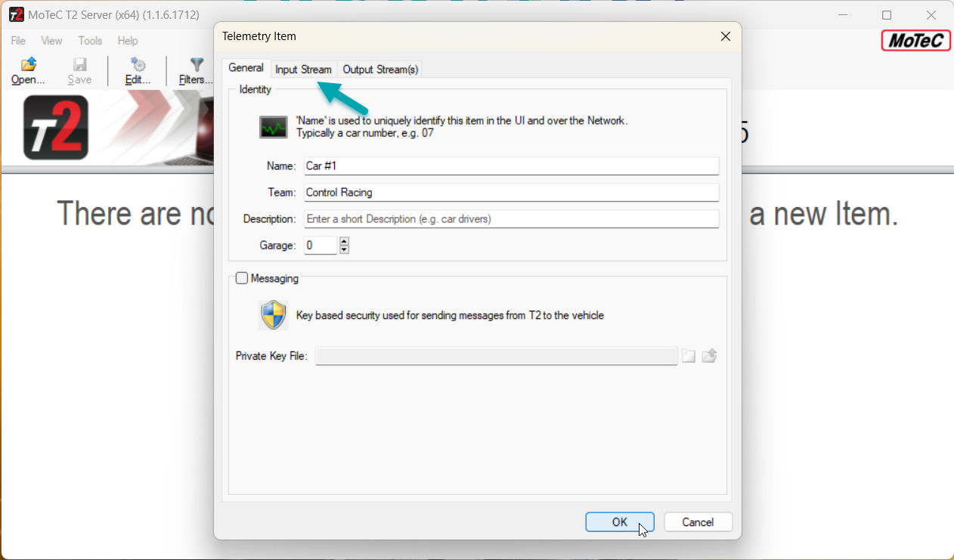This screenshot has height=560, width=954.
Task: Click the large T2 banner logo
Action: [x=56, y=127]
